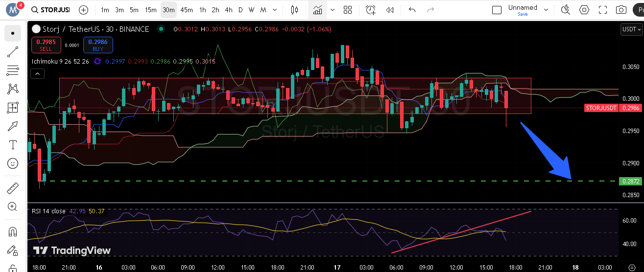Open chart settings hexagon icon

click(x=584, y=10)
